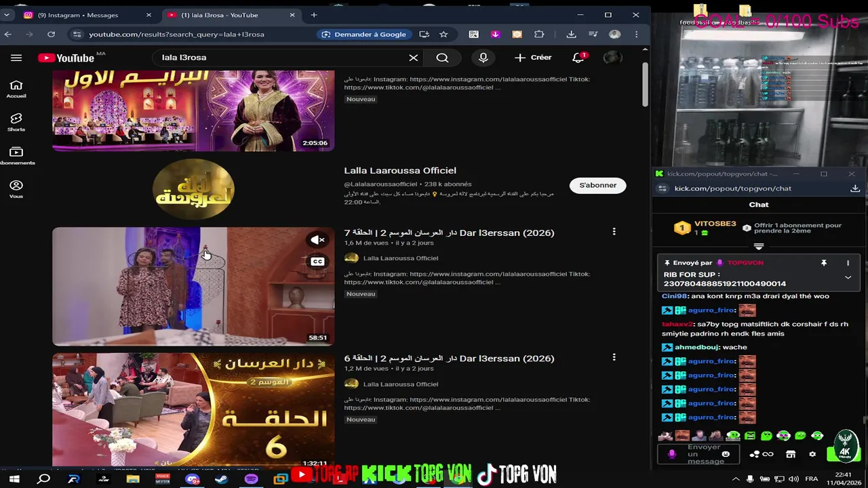The width and height of the screenshot is (868, 488).
Task: Open the orange eye extension icon
Action: pyautogui.click(x=517, y=34)
